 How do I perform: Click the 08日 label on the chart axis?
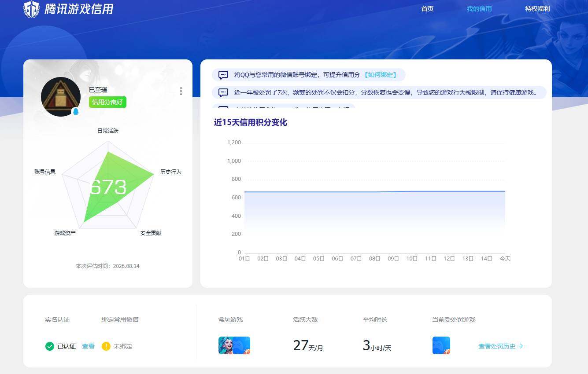tap(375, 259)
